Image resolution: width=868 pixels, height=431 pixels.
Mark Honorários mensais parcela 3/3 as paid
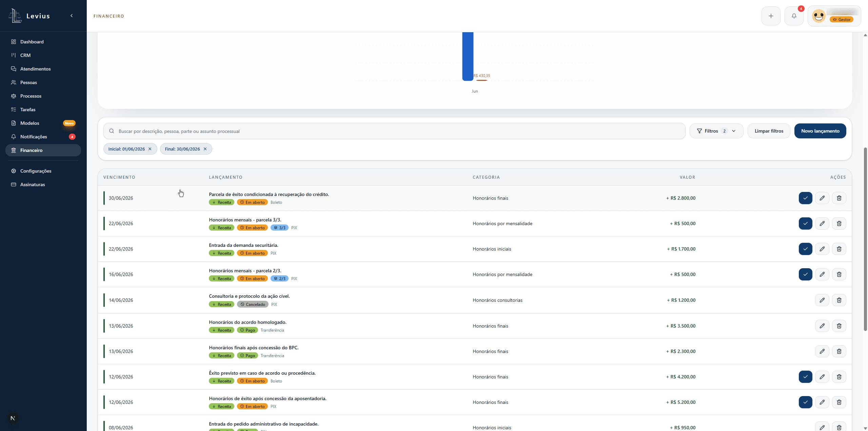pyautogui.click(x=805, y=223)
